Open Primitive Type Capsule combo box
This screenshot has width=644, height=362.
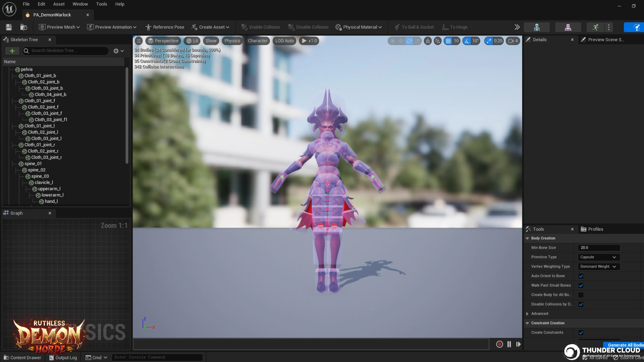599,257
